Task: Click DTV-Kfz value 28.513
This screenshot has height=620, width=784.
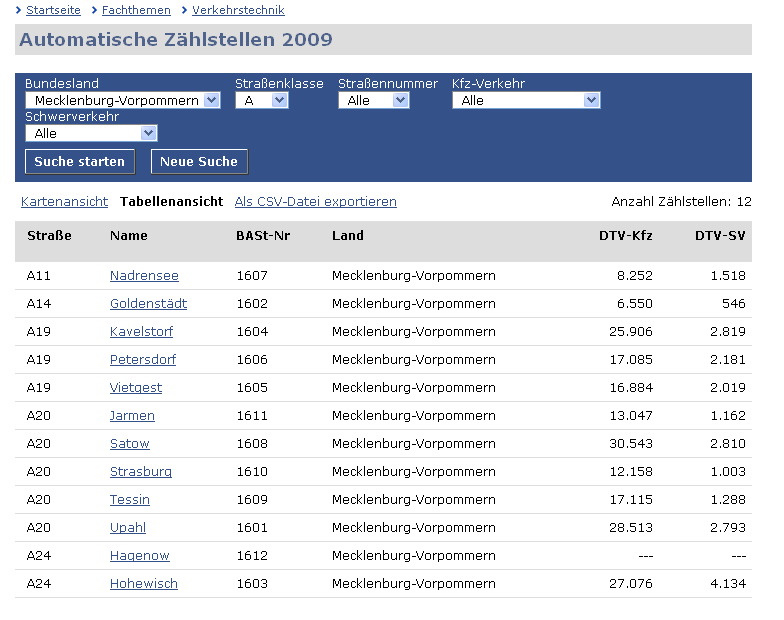Action: pyautogui.click(x=630, y=528)
